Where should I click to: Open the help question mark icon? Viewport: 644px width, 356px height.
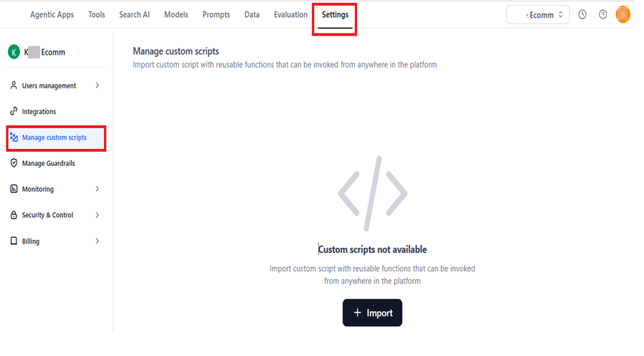tap(603, 15)
